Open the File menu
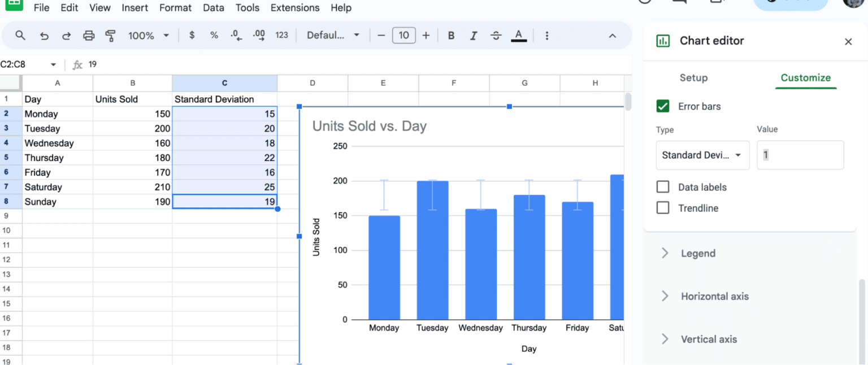The image size is (868, 365). pos(41,8)
